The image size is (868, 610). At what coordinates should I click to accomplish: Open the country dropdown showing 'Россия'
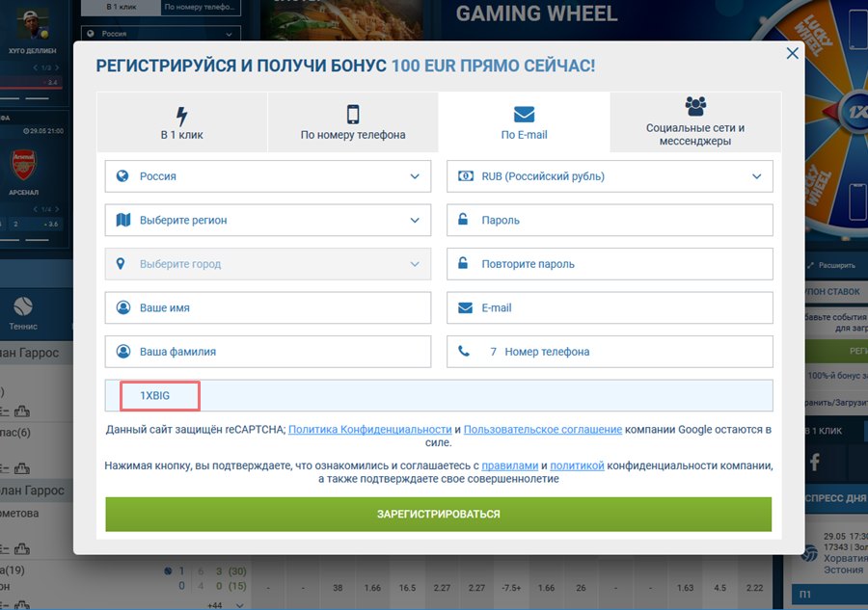268,176
